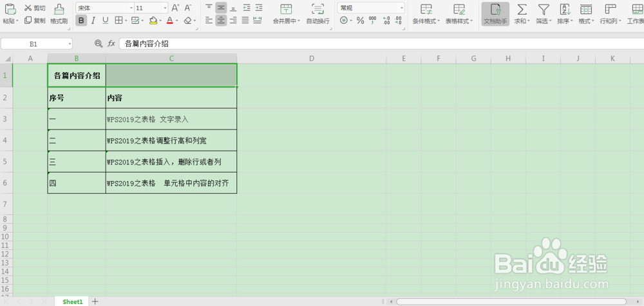Click the Paste clipboard icon
This screenshot has width=644, height=306.
(x=10, y=9)
